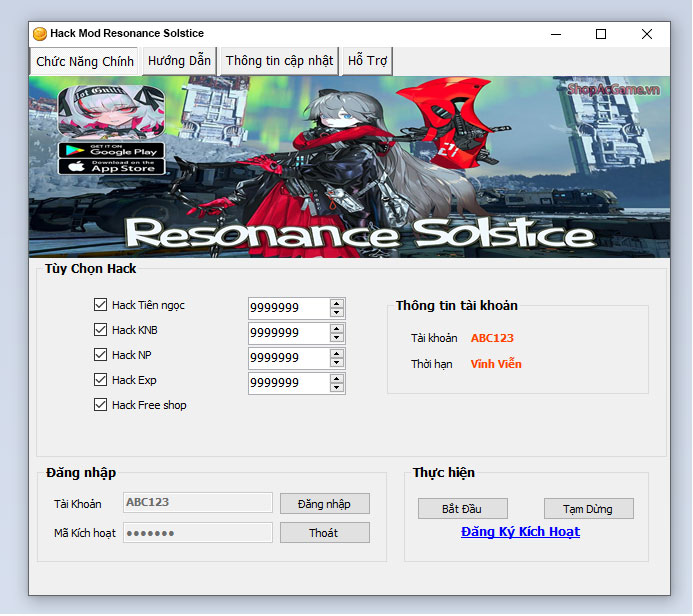Switch to Thông tin cập nhật tab
This screenshot has height=616, width=693.
click(x=279, y=61)
